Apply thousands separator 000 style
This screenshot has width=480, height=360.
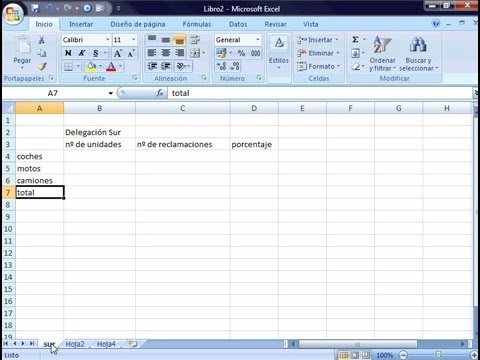(x=255, y=53)
